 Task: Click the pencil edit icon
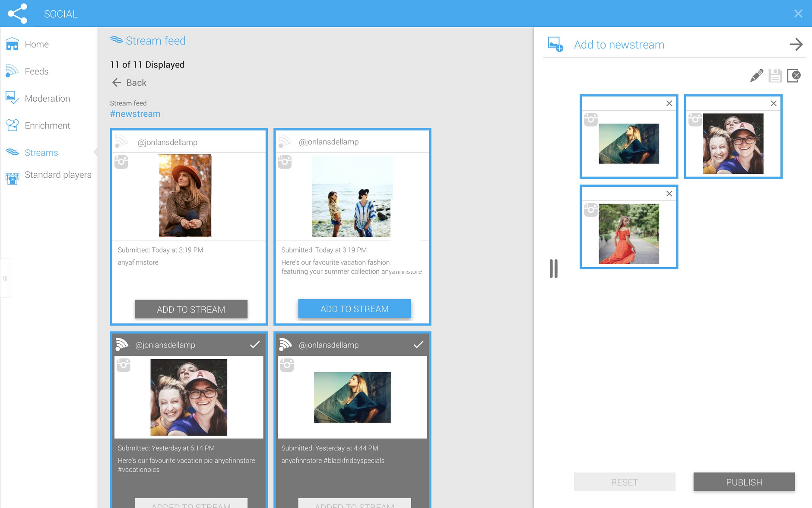[x=757, y=76]
